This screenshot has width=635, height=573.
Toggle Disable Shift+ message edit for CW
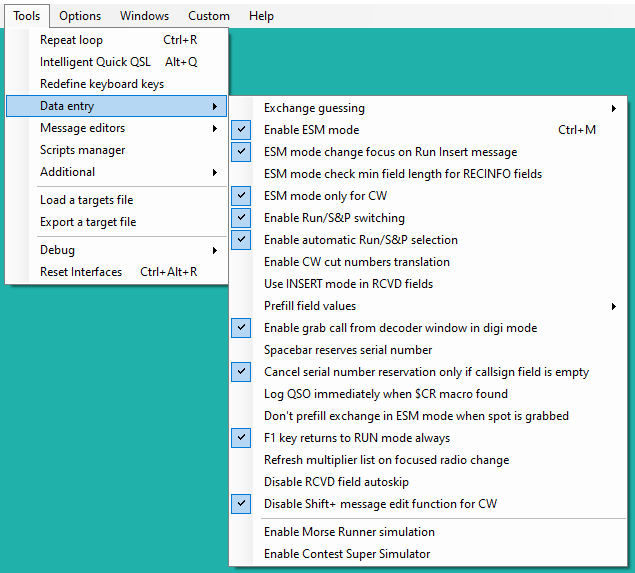tap(428, 504)
